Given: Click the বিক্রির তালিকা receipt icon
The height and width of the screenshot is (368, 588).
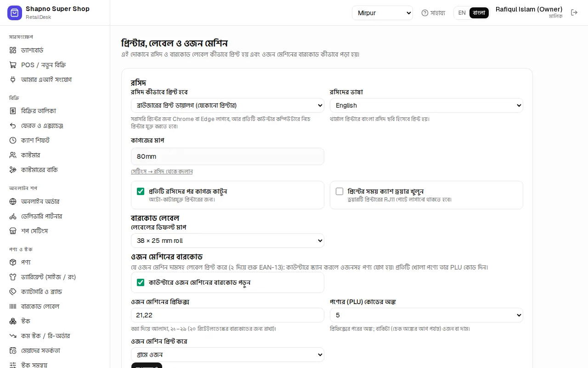Looking at the screenshot, I should pyautogui.click(x=13, y=111).
